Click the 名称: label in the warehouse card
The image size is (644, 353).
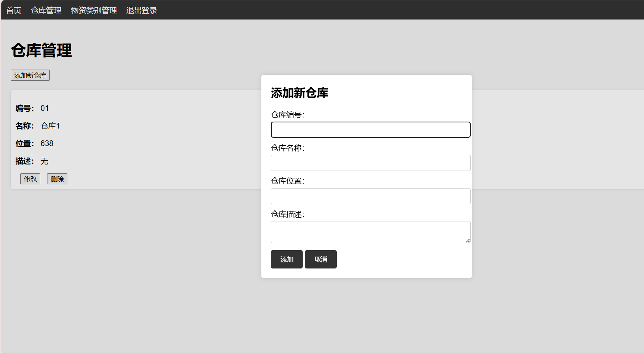(x=25, y=126)
